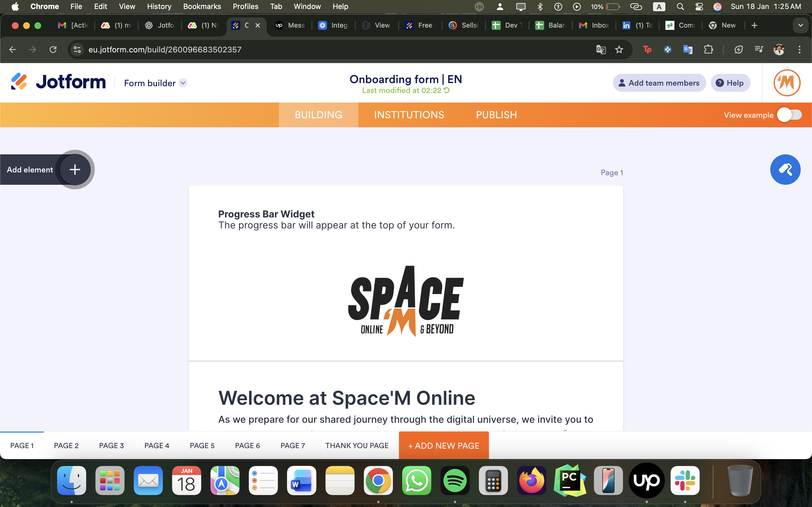Image resolution: width=812 pixels, height=507 pixels.
Task: Enable the View example toggle
Action: tap(789, 115)
